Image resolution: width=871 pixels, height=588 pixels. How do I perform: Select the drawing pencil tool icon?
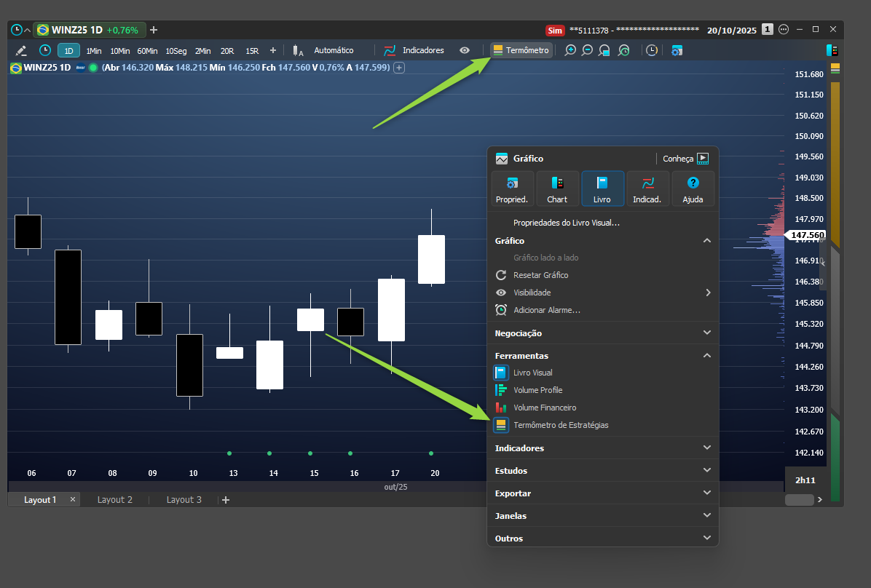point(21,50)
